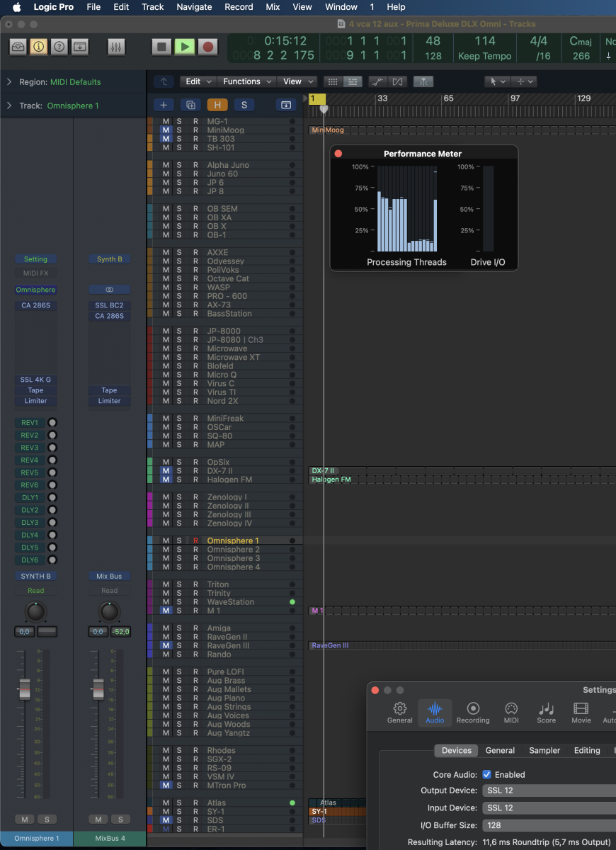Toggle the automation curve button
Image resolution: width=616 pixels, height=850 pixels.
tap(378, 81)
